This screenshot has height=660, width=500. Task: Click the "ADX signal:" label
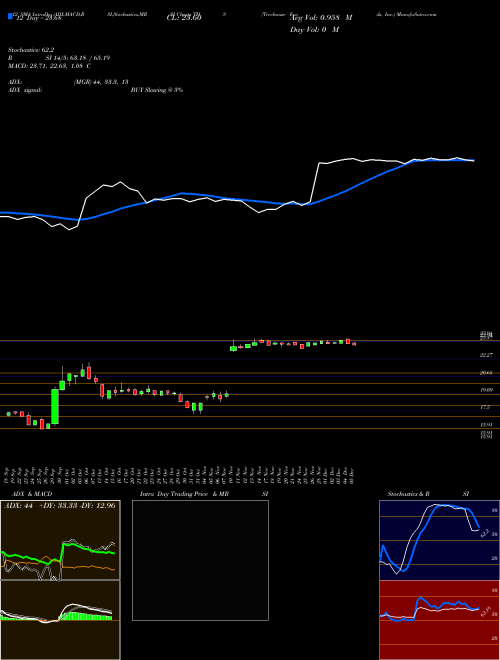click(24, 90)
